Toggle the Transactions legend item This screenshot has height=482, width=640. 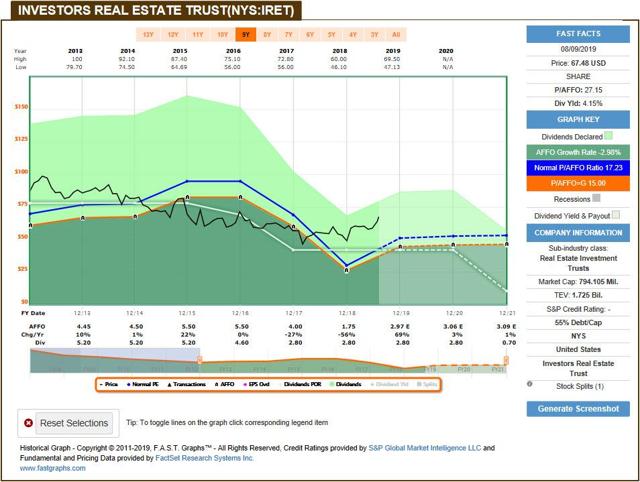tap(187, 384)
